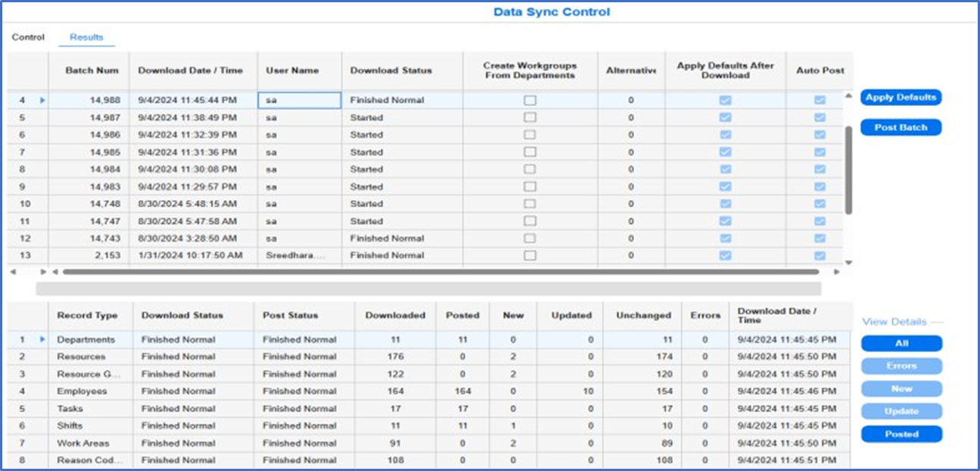This screenshot has height=471, width=980.
Task: Disable Apply Defaults After Download for batch 14,986
Action: click(725, 134)
